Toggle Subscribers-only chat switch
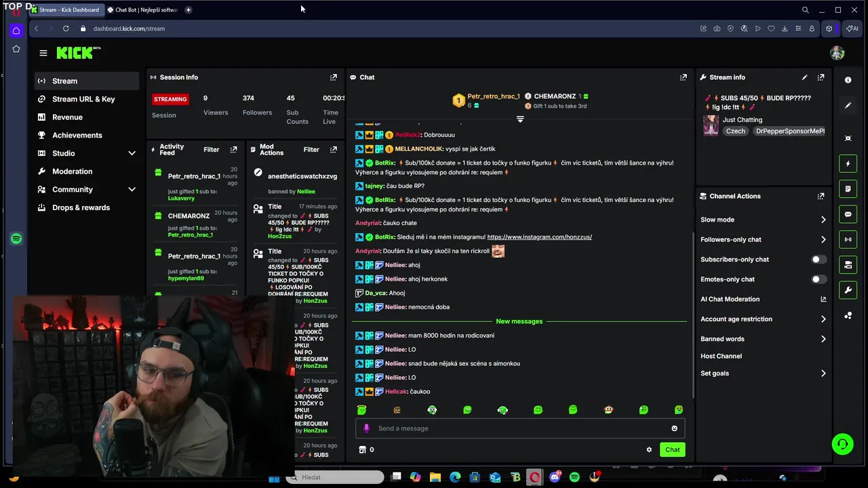868x488 pixels. point(818,260)
